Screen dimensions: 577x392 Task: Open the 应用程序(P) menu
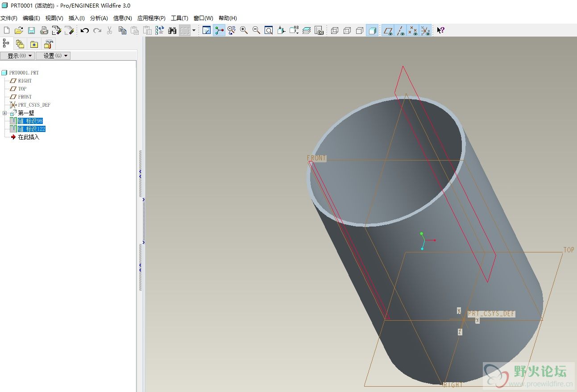(151, 18)
